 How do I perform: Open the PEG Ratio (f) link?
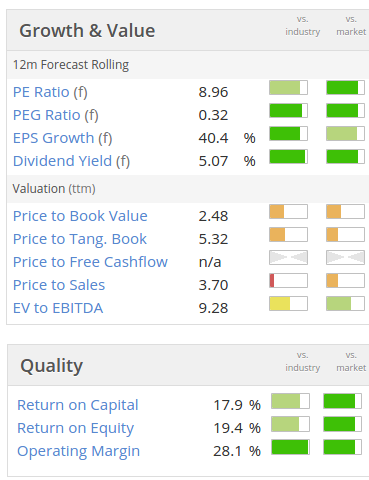coord(56,115)
